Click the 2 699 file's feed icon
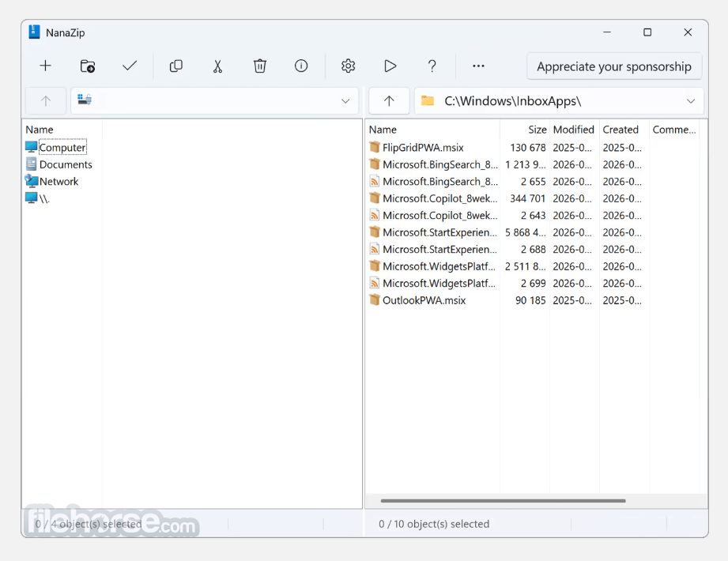This screenshot has width=728, height=561. (375, 283)
